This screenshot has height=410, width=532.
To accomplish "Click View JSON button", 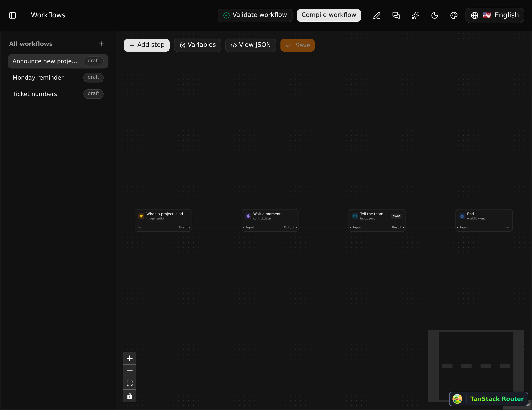I will click(250, 45).
